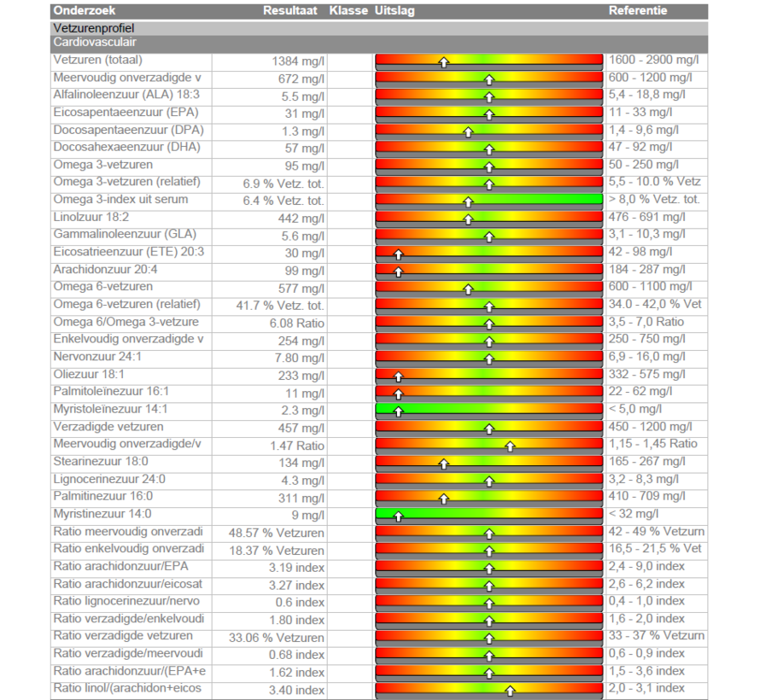Select the arrow on the Myristoleïnezuur 14:1 green bar
760x700 pixels.
click(x=398, y=411)
